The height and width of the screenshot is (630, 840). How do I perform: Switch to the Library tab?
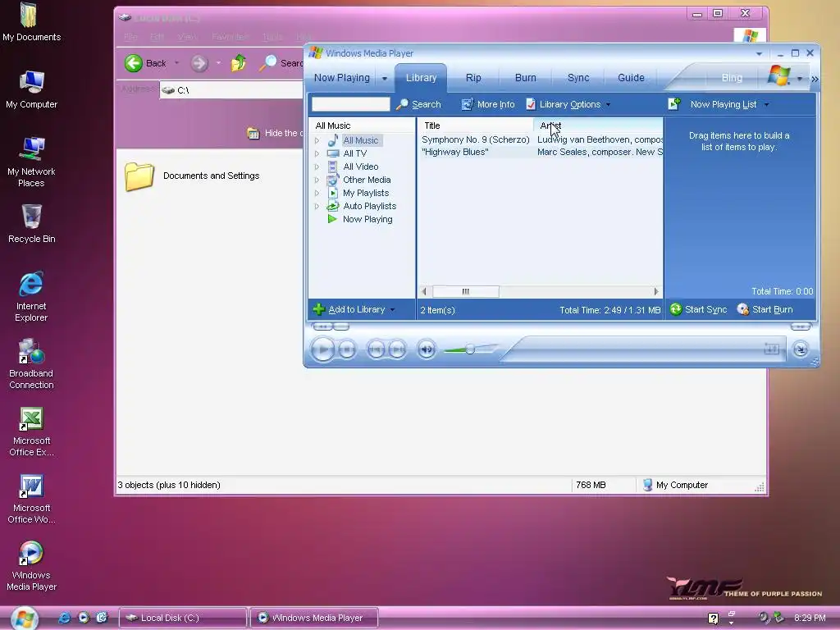(421, 78)
